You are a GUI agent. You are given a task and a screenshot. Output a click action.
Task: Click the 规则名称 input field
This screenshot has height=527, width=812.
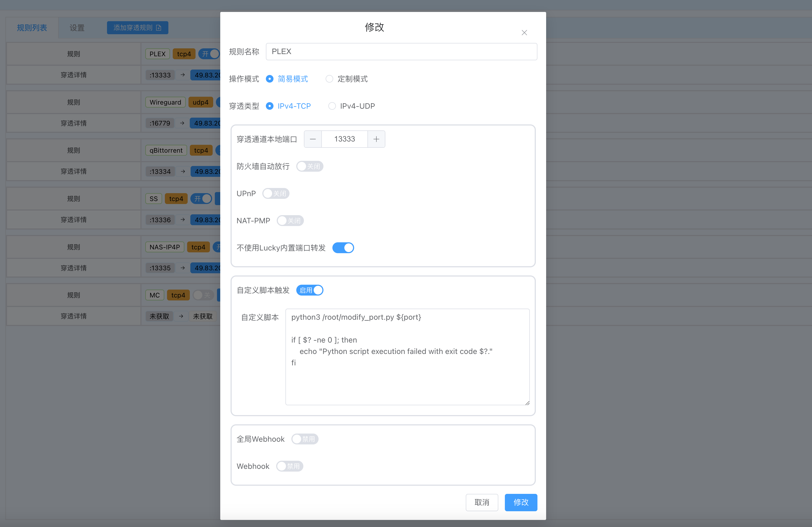[x=401, y=52]
